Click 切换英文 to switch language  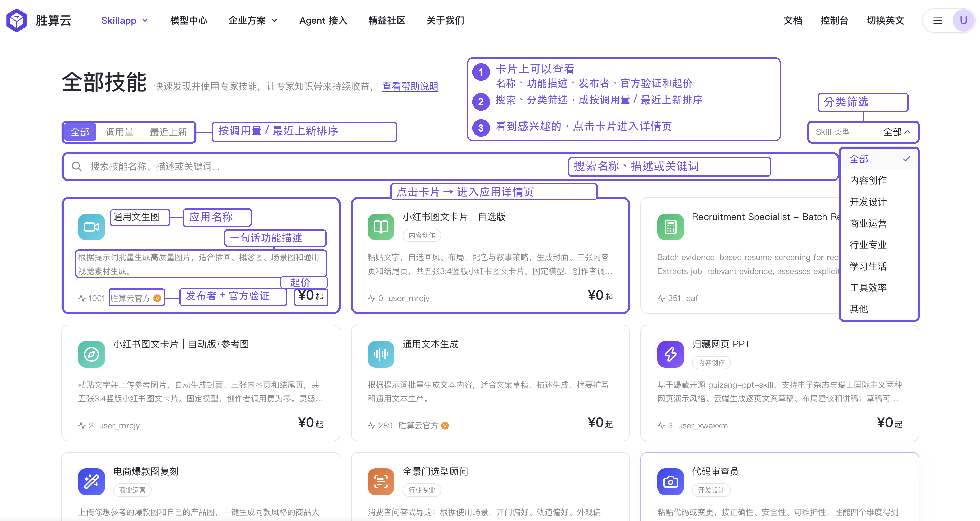(885, 20)
